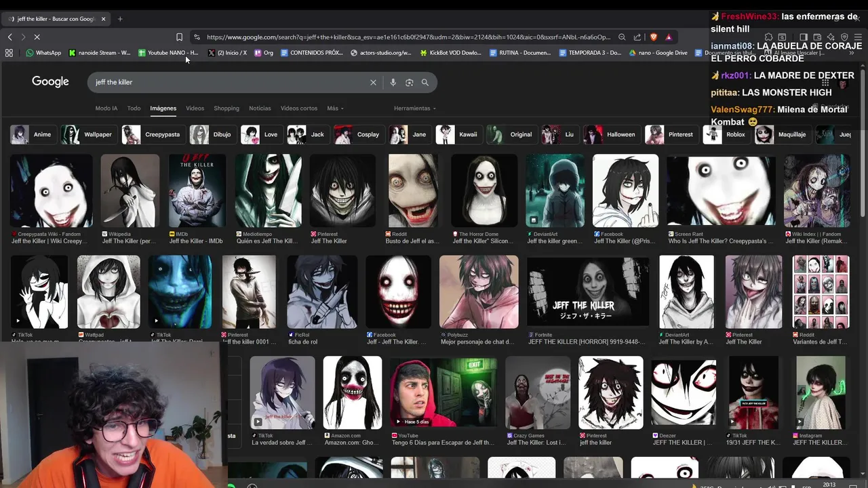This screenshot has width=868, height=488.
Task: Open the Mediotiempo image result
Action: [268, 190]
